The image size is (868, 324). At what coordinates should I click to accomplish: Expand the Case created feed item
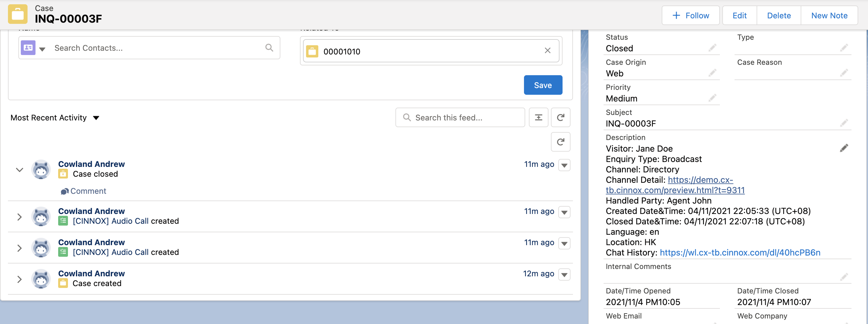click(20, 279)
